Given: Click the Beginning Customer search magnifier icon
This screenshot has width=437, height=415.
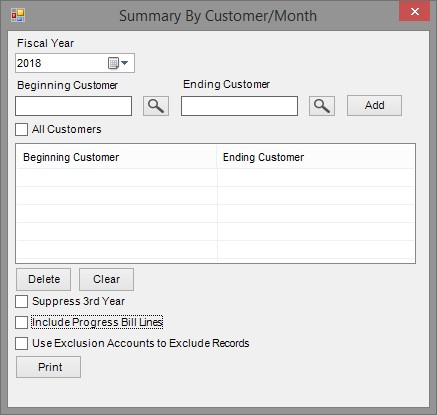Looking at the screenshot, I should coord(156,106).
